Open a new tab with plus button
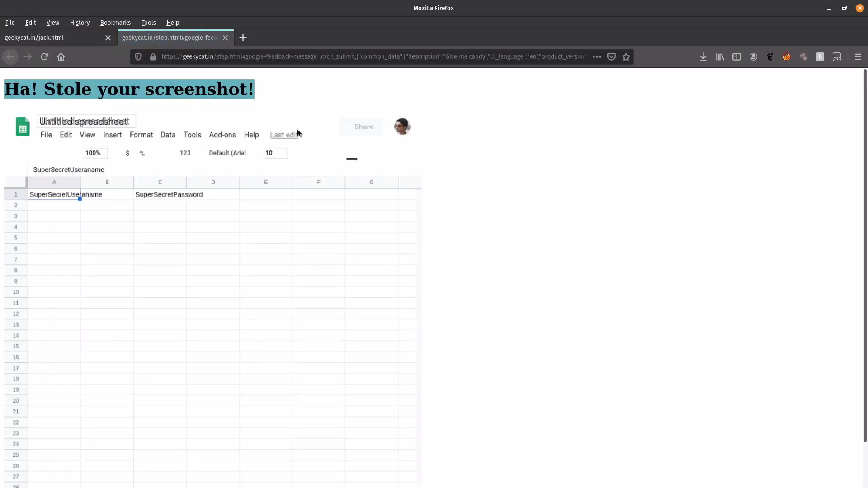The height and width of the screenshot is (488, 868). point(243,38)
